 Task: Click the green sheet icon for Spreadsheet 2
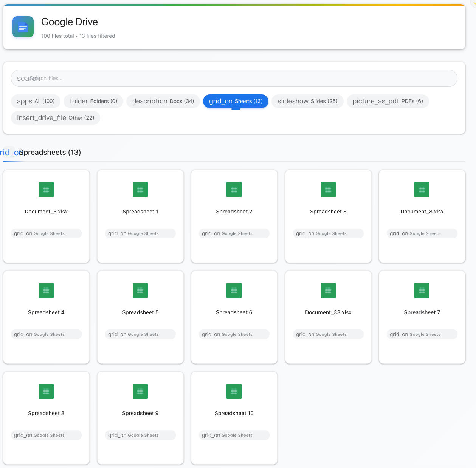click(x=234, y=190)
